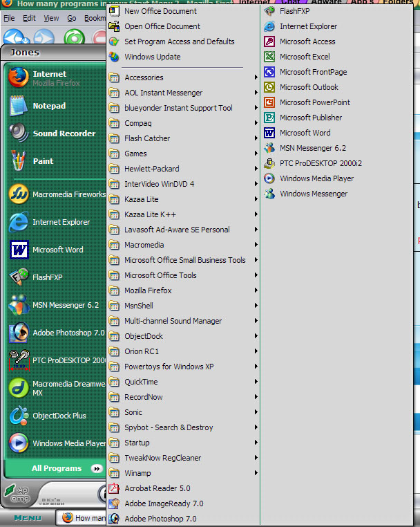
Task: Expand Microsoft Office Tools submenu
Action: 183,275
